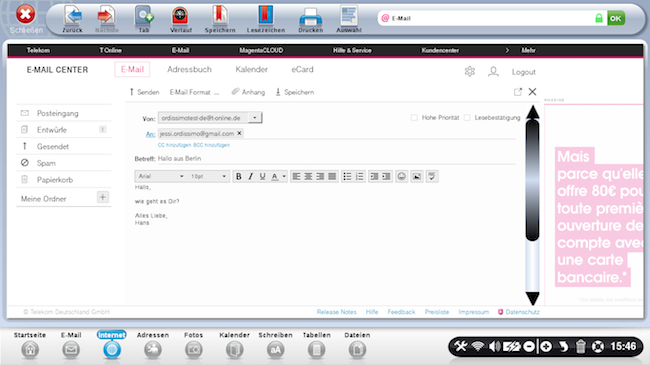The image size is (650, 365).
Task: Pop out the compose window icon
Action: coord(518,92)
